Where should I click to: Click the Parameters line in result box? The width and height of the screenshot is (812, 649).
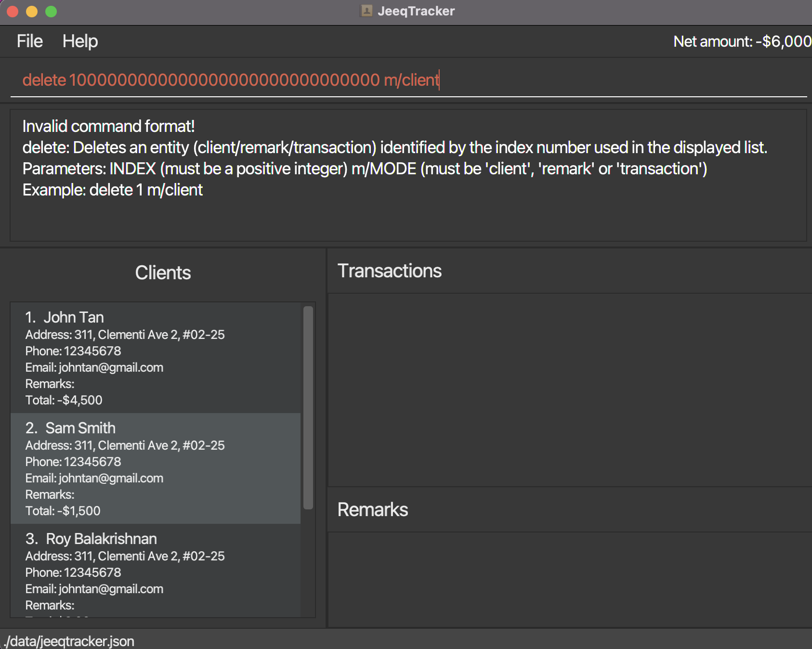point(365,169)
